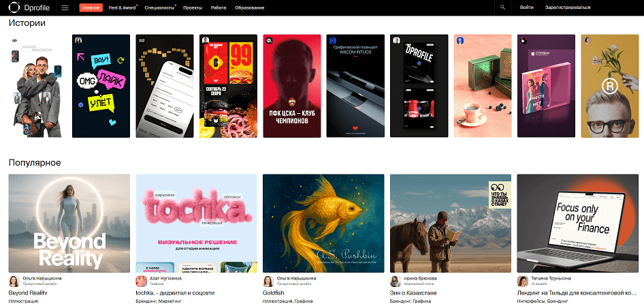Click the search magnifier icon

click(x=502, y=7)
